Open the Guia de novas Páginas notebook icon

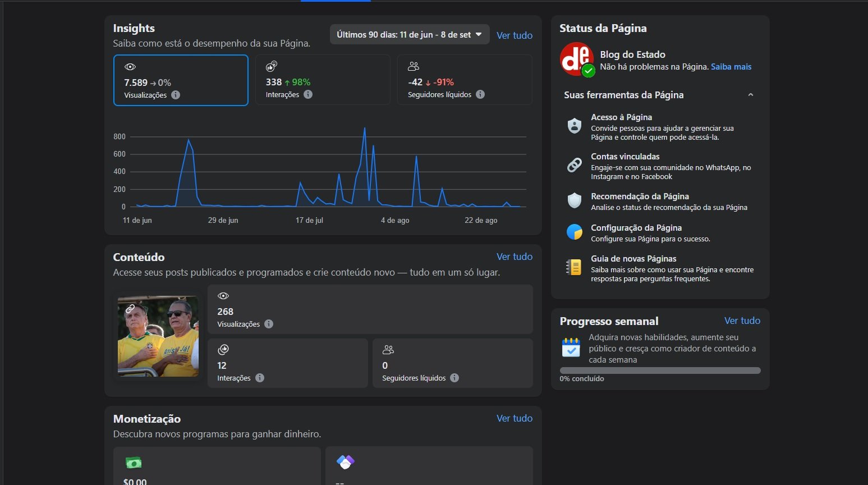pos(574,267)
